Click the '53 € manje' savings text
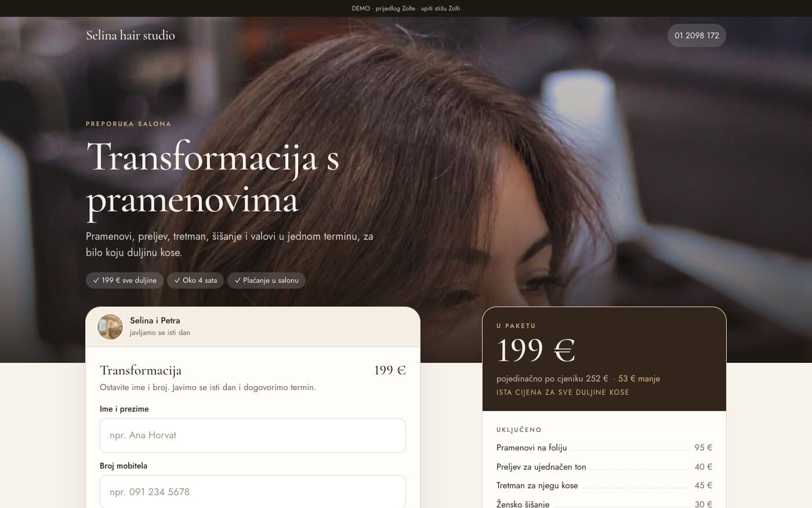 (639, 379)
